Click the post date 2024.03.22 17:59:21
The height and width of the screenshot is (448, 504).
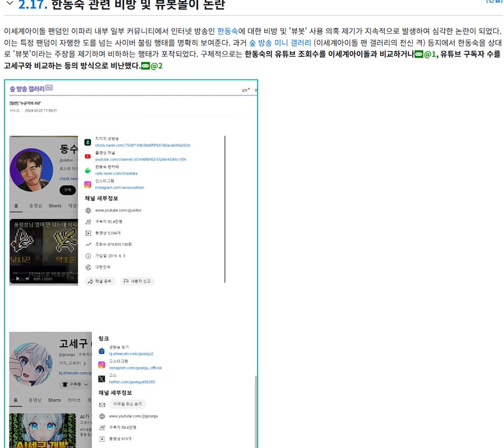[x=41, y=110]
